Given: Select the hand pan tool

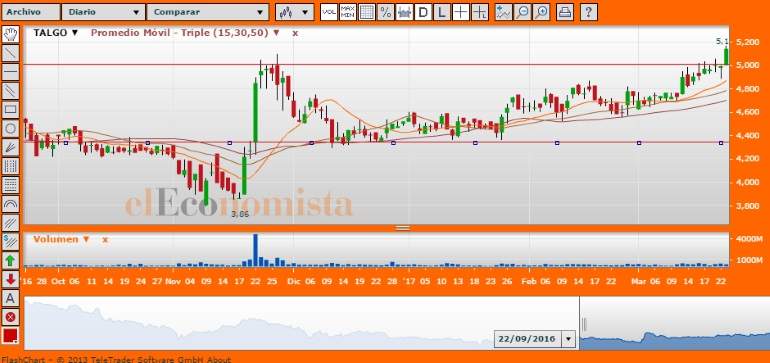Looking at the screenshot, I should [x=11, y=34].
